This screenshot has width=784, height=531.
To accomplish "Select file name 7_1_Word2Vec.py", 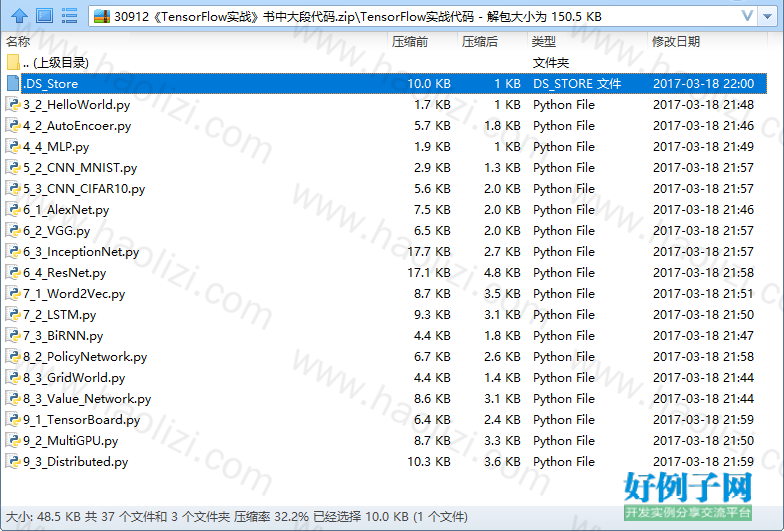I will point(74,294).
